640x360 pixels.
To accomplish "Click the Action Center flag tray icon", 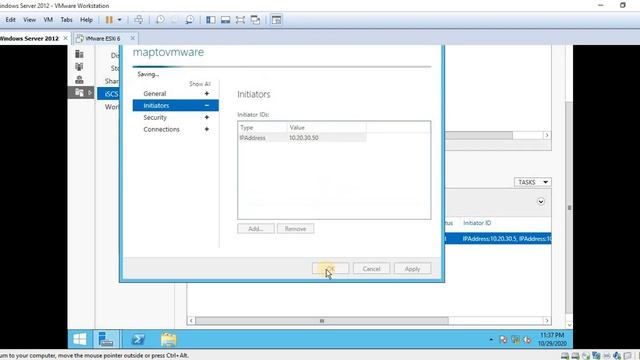I will (503, 339).
